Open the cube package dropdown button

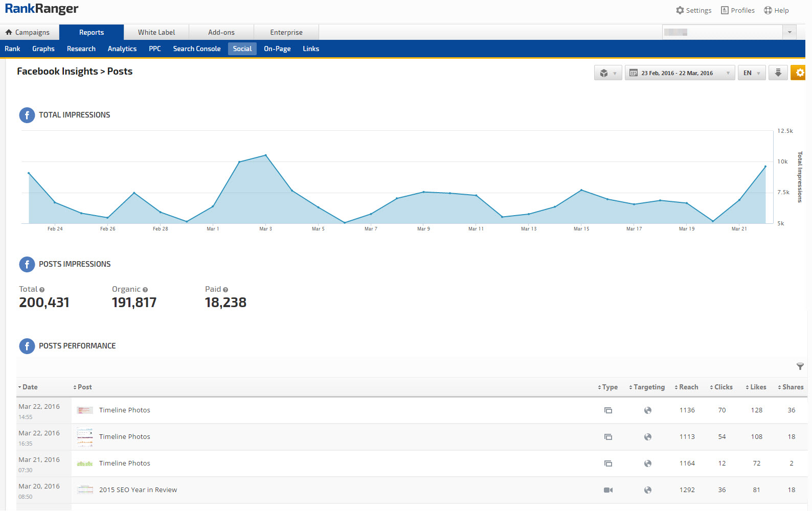coord(607,73)
